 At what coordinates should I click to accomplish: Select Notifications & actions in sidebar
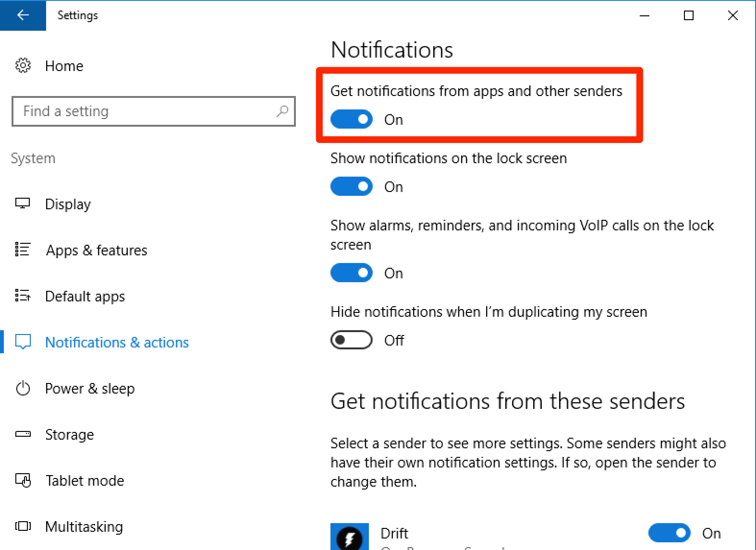point(117,342)
